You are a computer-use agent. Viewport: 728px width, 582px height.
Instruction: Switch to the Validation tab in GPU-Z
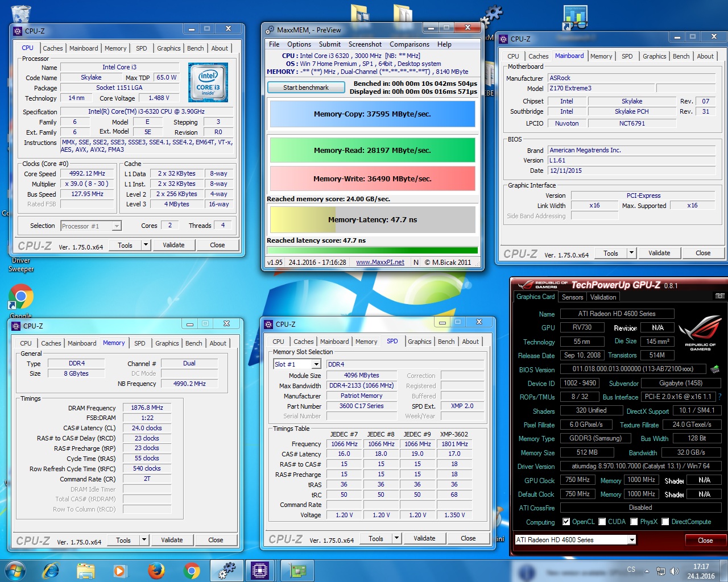click(x=603, y=297)
